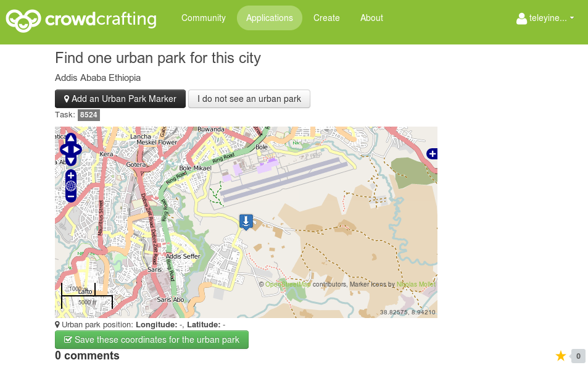Zoom map to world extent globe icon
588x365 pixels.
(71, 186)
